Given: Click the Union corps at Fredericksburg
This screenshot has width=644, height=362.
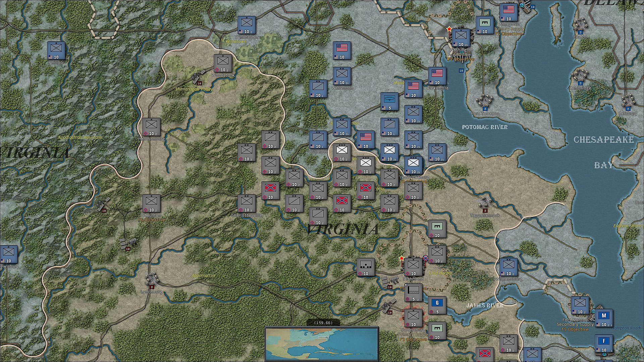Looking at the screenshot, I should tap(413, 165).
